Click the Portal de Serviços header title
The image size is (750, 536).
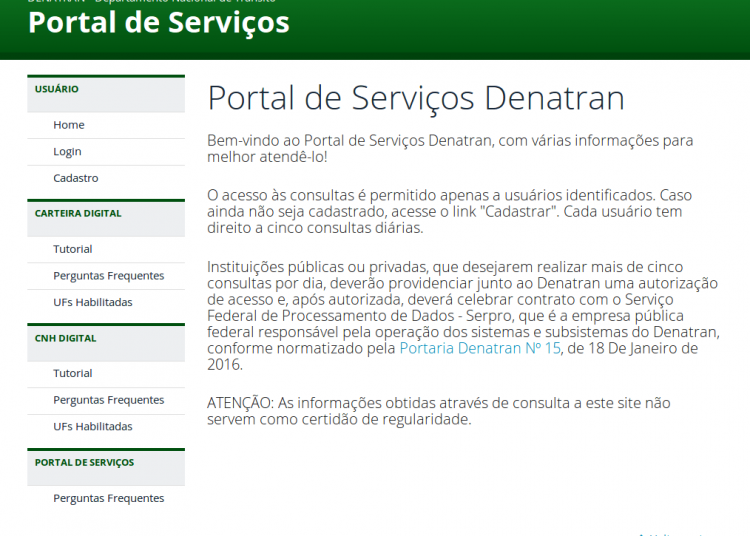(159, 22)
